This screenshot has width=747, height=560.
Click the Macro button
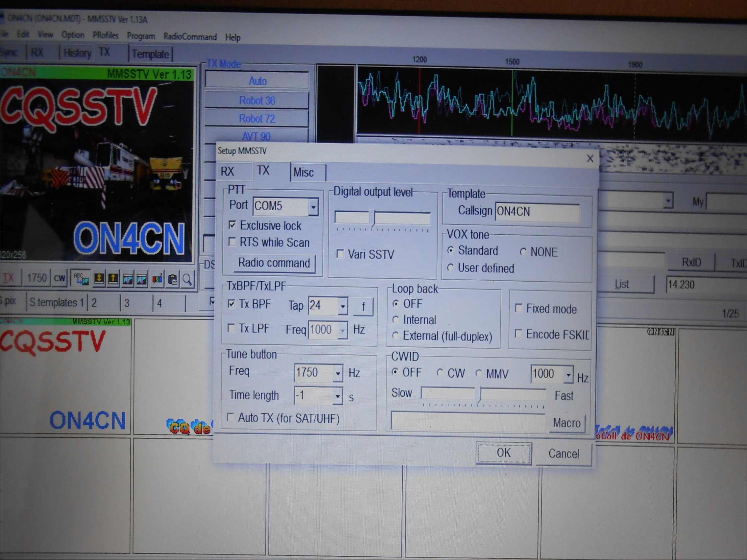pyautogui.click(x=567, y=423)
